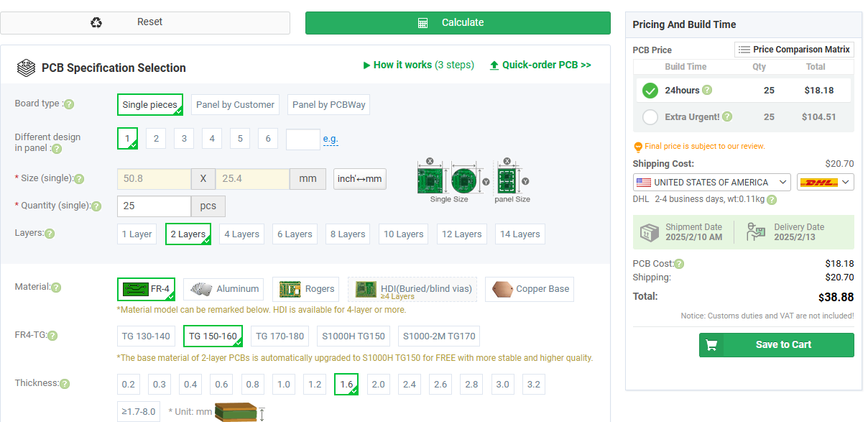
Task: Click the Quantity input field
Action: (154, 206)
